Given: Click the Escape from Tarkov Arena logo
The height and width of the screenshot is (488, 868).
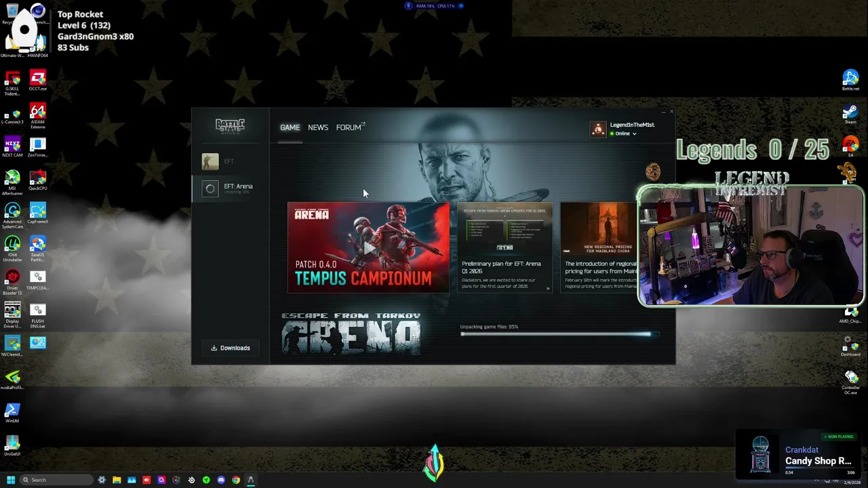Looking at the screenshot, I should (x=351, y=333).
